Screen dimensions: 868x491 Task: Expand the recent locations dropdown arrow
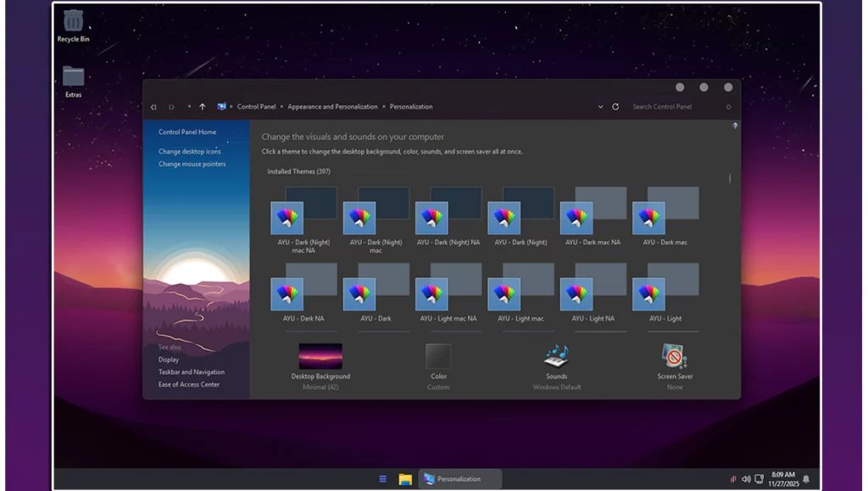(x=188, y=107)
